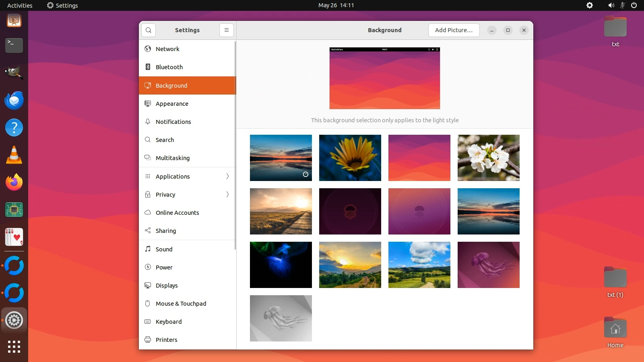Open Thunderbird mail from the dock

point(14,100)
